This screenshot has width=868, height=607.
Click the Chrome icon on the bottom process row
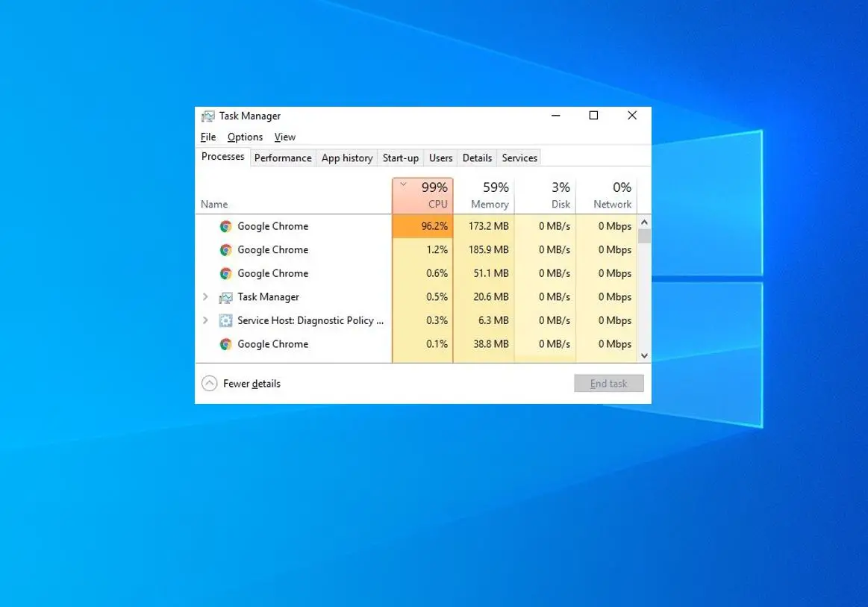tap(225, 344)
